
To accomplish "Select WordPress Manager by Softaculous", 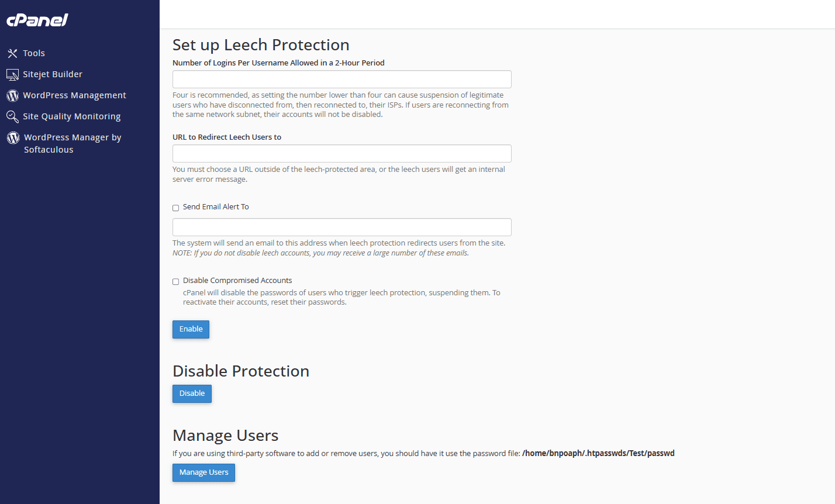I will click(72, 143).
